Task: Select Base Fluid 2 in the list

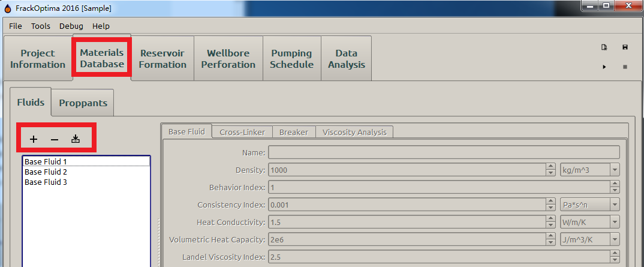Action: [86, 172]
